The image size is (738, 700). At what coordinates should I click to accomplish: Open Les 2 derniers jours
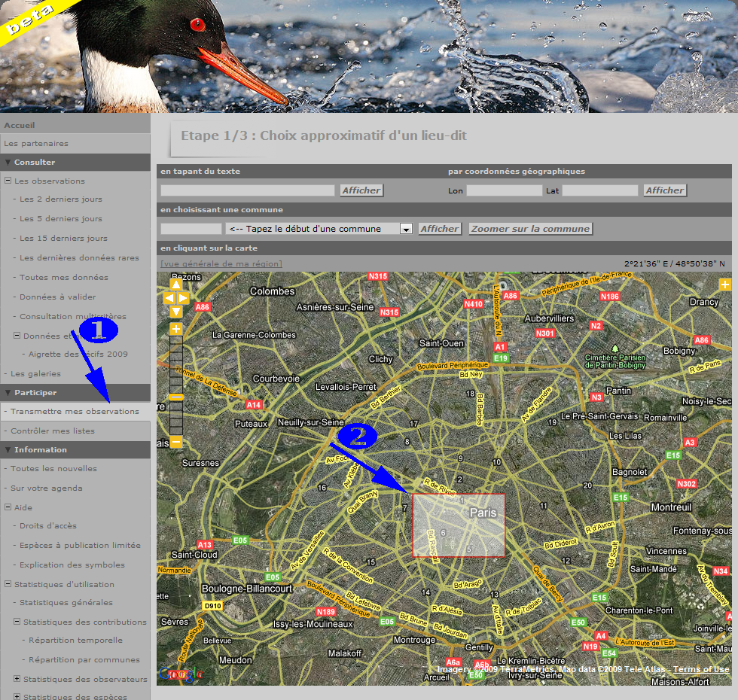click(61, 199)
